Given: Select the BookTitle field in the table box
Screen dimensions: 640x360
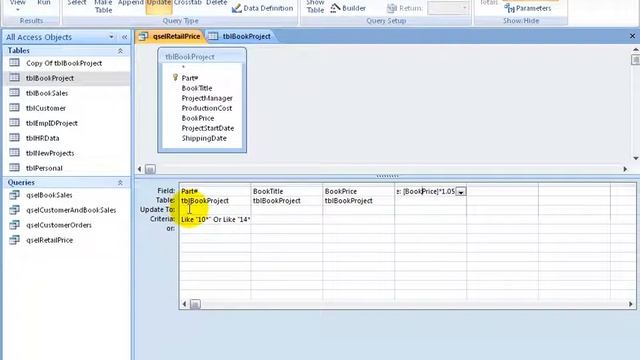Looking at the screenshot, I should (197, 88).
